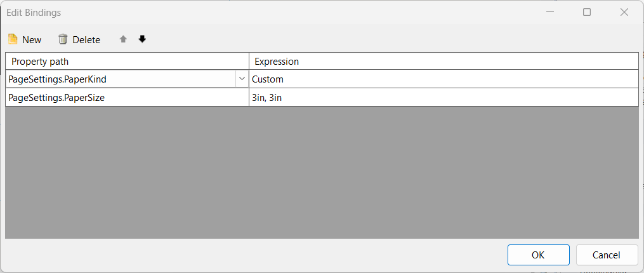The image size is (644, 273).
Task: Click the 'Delete' text label in the toolbar
Action: (86, 40)
